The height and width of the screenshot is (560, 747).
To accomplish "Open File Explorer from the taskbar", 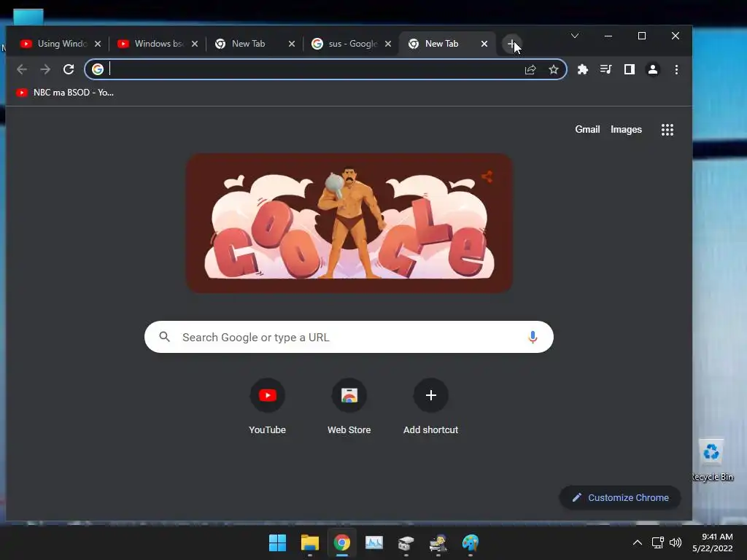I will (x=309, y=542).
